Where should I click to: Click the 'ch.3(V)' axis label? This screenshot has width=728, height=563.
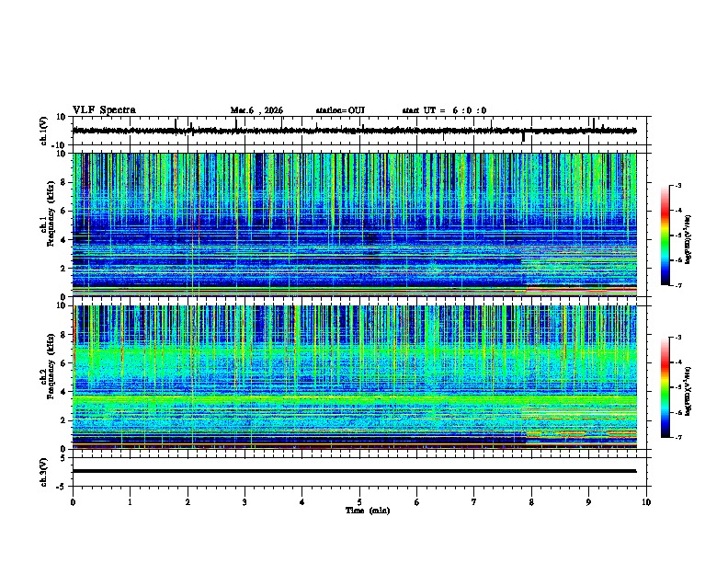click(x=44, y=472)
